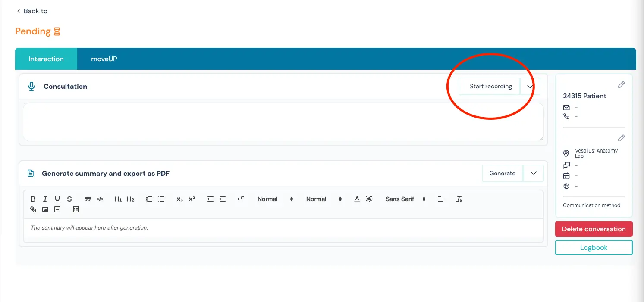Toggle bold formatting in summary editor
Viewport: 644px width, 302px height.
click(33, 199)
